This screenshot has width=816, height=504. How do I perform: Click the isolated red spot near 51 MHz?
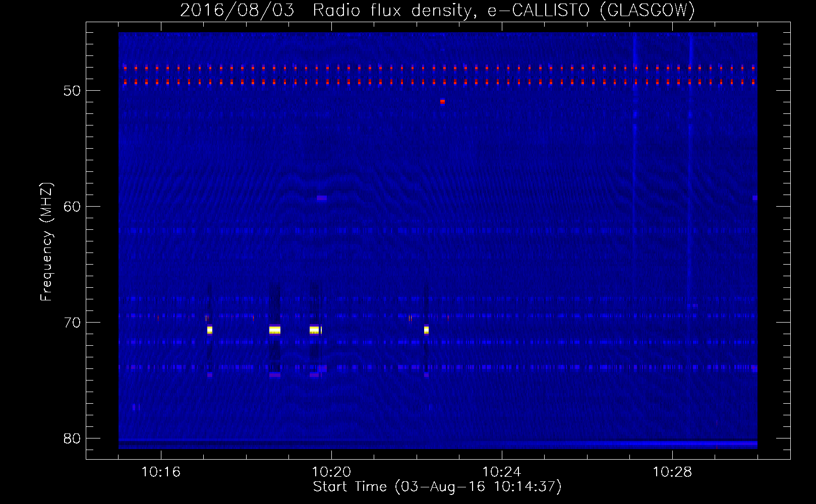[x=442, y=101]
